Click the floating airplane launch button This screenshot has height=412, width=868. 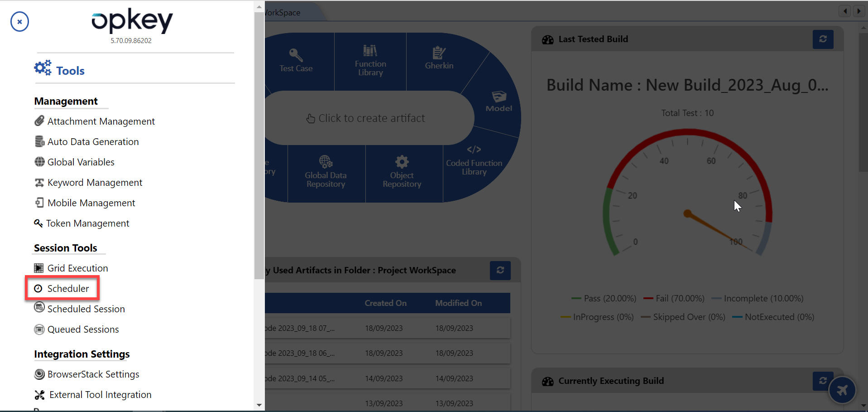842,390
